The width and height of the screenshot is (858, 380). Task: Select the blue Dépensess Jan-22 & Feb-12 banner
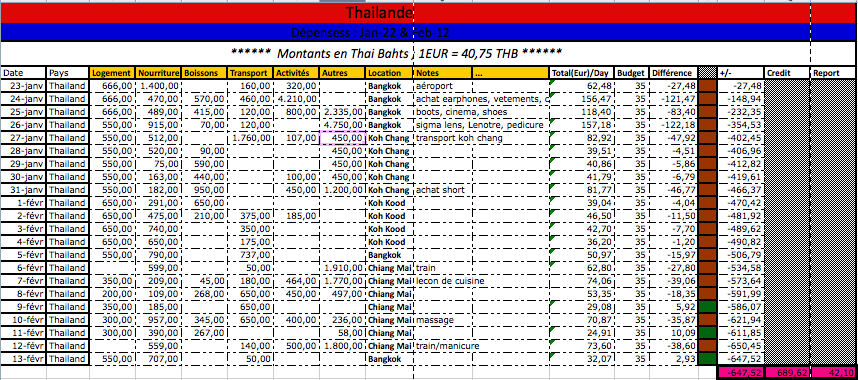pos(405,32)
